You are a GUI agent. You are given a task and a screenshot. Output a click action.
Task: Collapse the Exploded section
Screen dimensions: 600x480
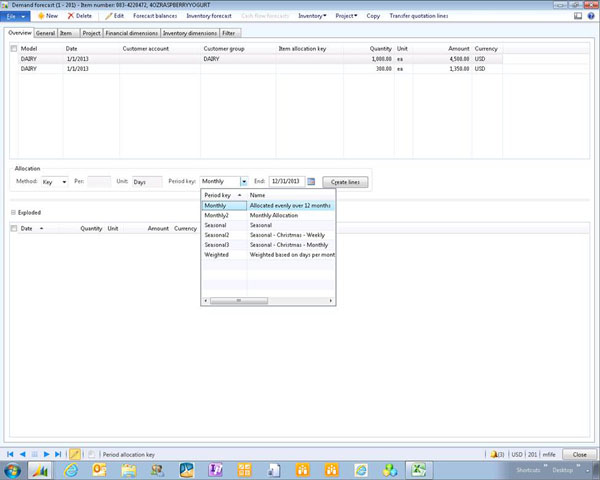click(x=13, y=212)
